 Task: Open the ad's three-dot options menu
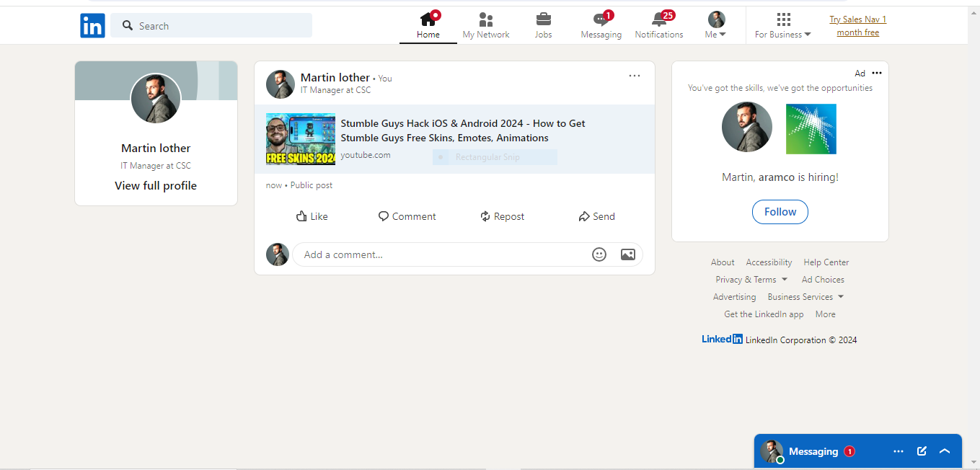(877, 73)
